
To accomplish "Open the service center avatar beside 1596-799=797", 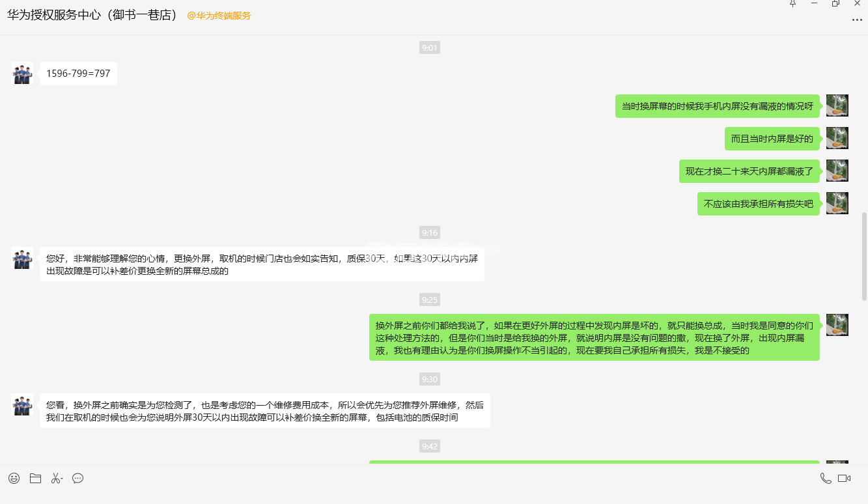I will (x=22, y=74).
